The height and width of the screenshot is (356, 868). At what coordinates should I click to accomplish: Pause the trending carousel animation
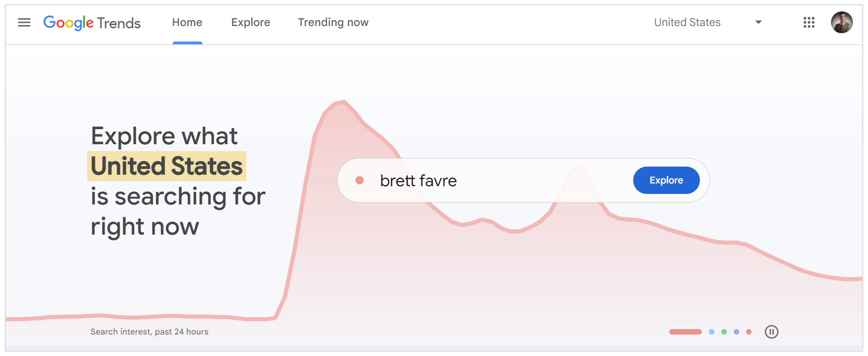[772, 332]
